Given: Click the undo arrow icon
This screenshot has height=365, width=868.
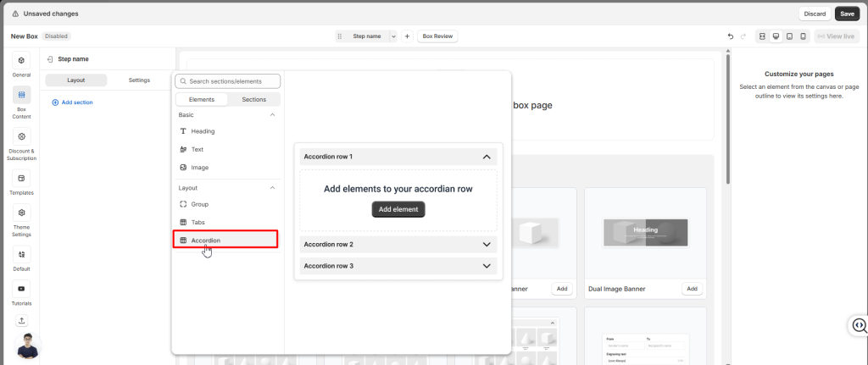Looking at the screenshot, I should [731, 36].
